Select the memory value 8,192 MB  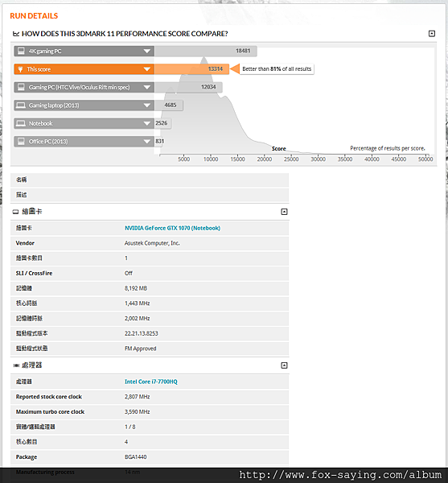(136, 288)
